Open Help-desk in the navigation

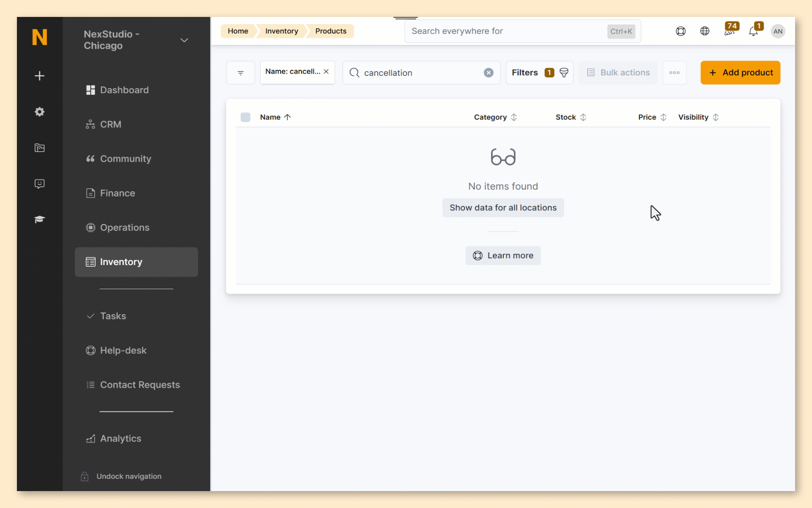pos(136,350)
